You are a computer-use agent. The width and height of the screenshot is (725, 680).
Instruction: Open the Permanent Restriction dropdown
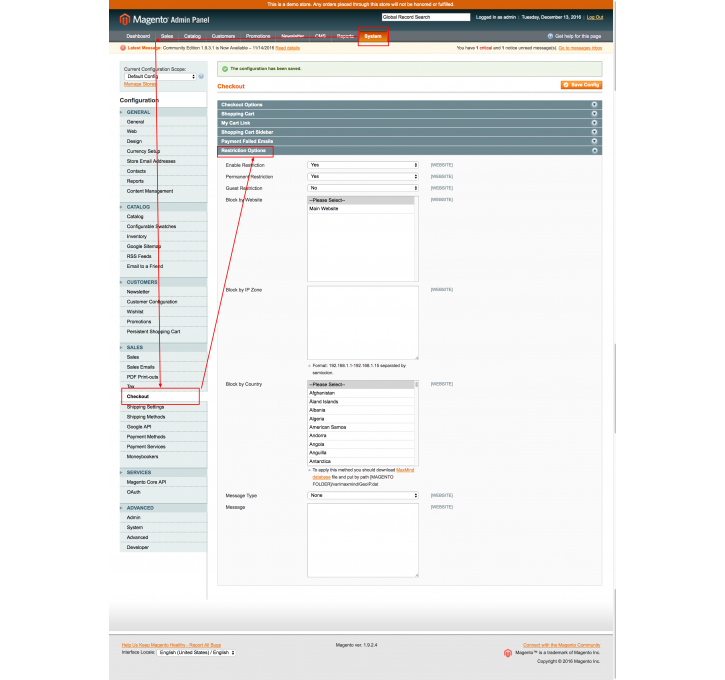(x=363, y=177)
